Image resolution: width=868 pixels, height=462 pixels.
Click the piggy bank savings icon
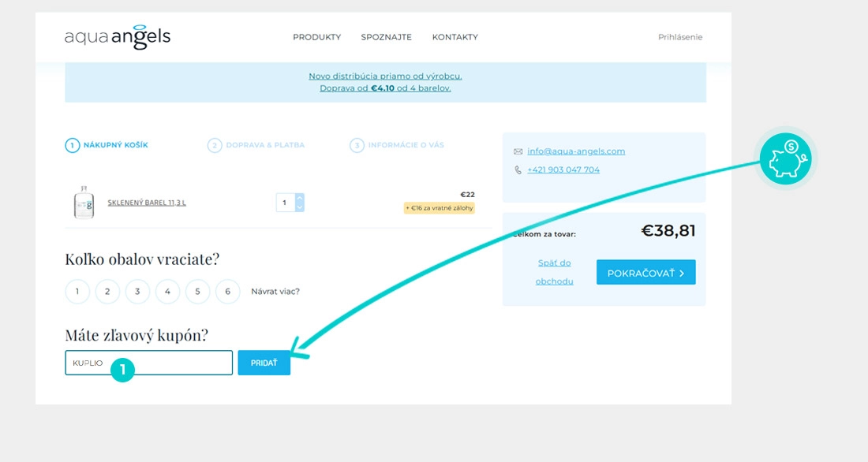(x=785, y=158)
